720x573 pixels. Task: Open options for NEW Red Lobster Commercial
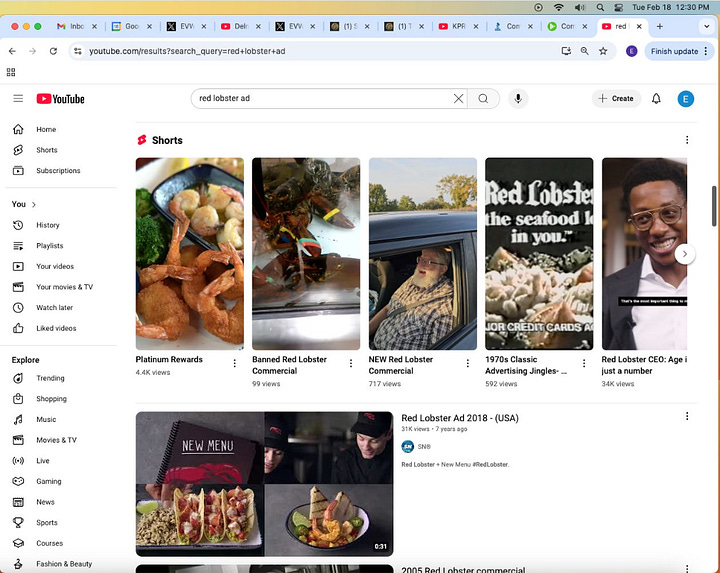tap(467, 364)
